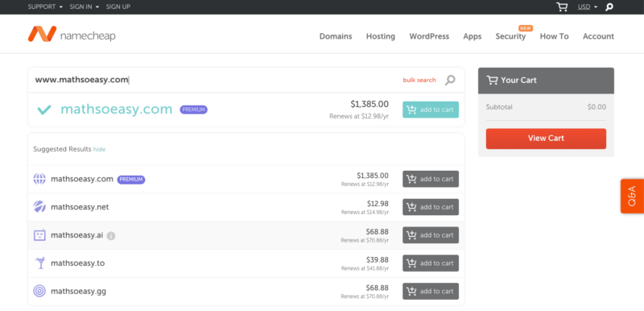The image size is (644, 311).
Task: Open the How To menu
Action: [x=554, y=36]
